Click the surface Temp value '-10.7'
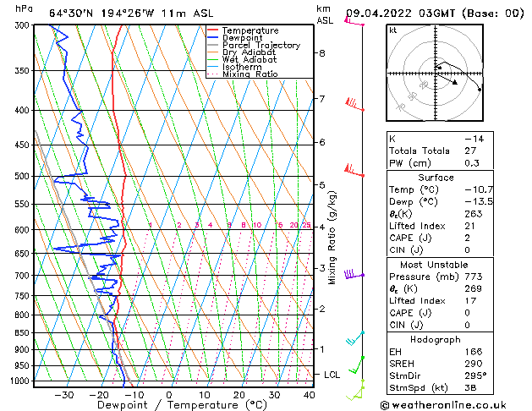The image size is (532, 411). [x=479, y=190]
